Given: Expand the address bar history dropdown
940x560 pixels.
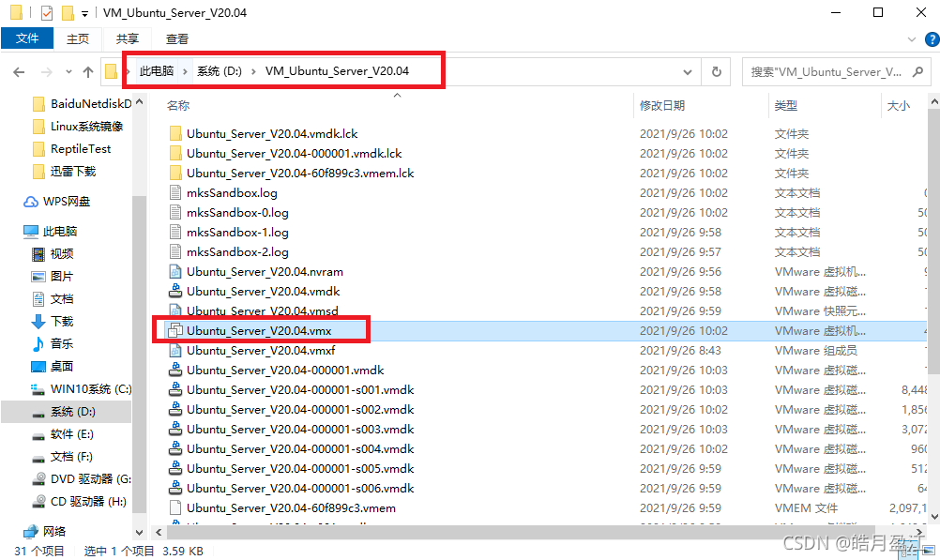Looking at the screenshot, I should 687,72.
